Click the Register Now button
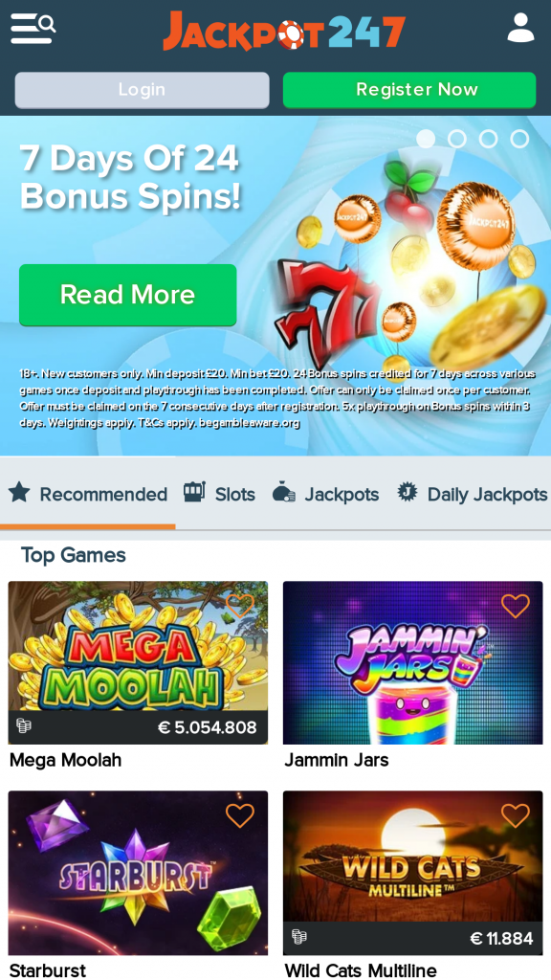The width and height of the screenshot is (551, 980). [x=409, y=90]
